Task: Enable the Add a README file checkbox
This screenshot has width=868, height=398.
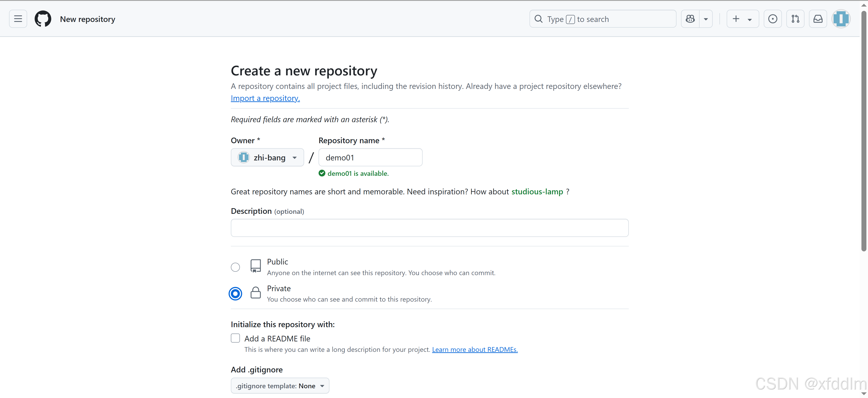Action: (235, 338)
